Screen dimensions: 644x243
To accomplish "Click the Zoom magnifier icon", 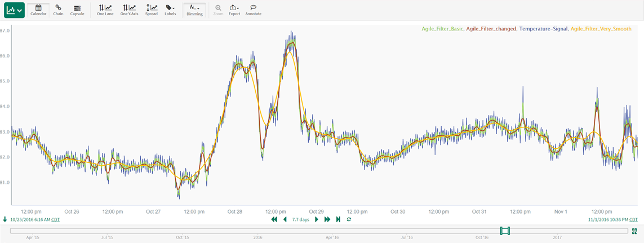I will (218, 10).
